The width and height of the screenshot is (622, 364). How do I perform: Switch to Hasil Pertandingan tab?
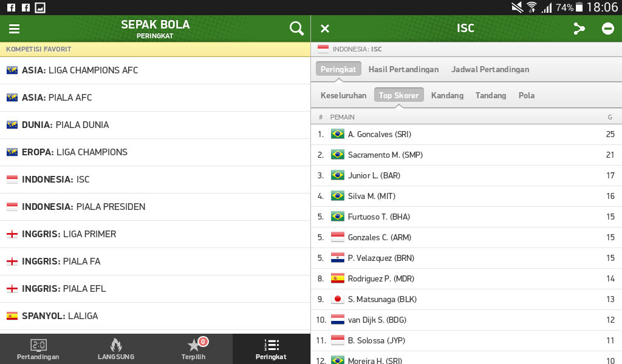pyautogui.click(x=403, y=69)
